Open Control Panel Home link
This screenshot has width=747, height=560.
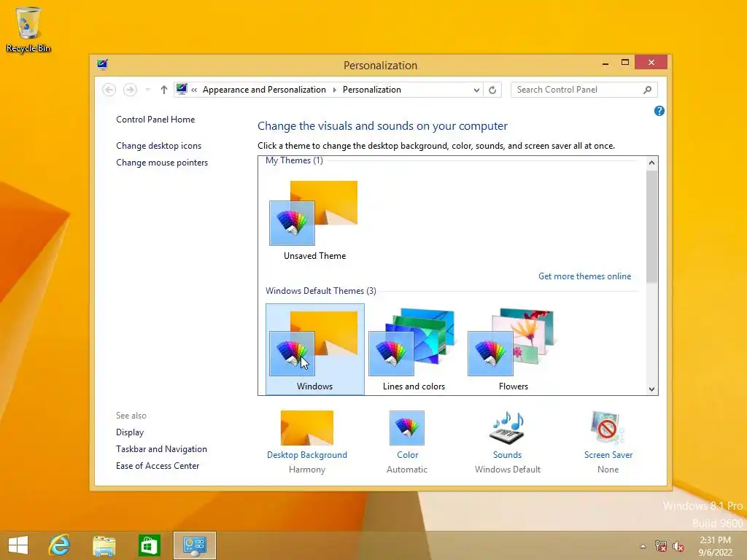[x=155, y=120]
